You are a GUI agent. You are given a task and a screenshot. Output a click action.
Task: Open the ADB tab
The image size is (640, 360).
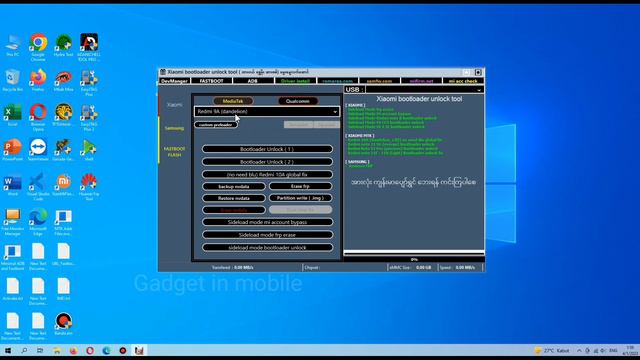(x=253, y=81)
